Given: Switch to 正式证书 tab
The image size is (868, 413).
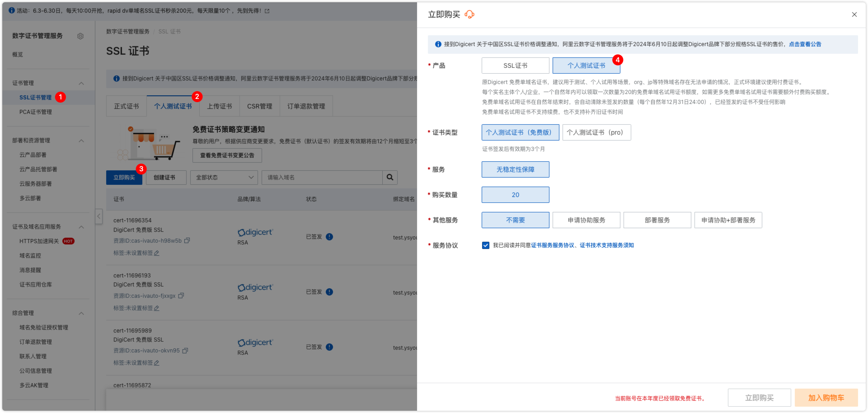Looking at the screenshot, I should [x=127, y=106].
